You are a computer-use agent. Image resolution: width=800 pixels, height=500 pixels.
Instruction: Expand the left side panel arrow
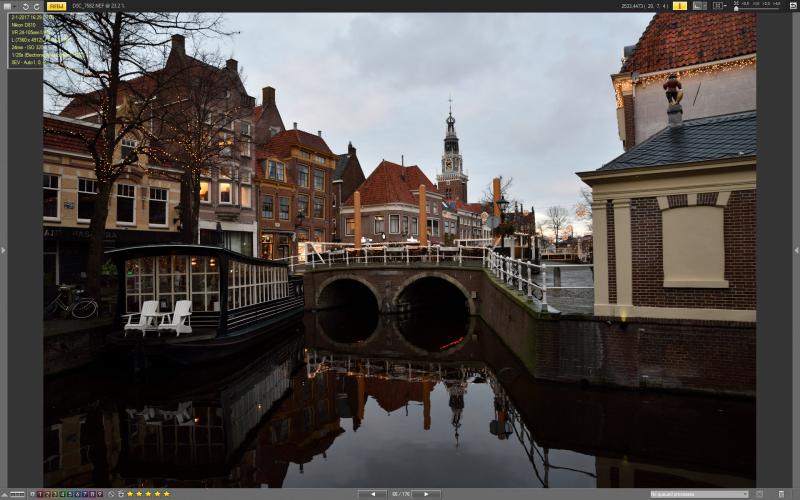(x=3, y=250)
